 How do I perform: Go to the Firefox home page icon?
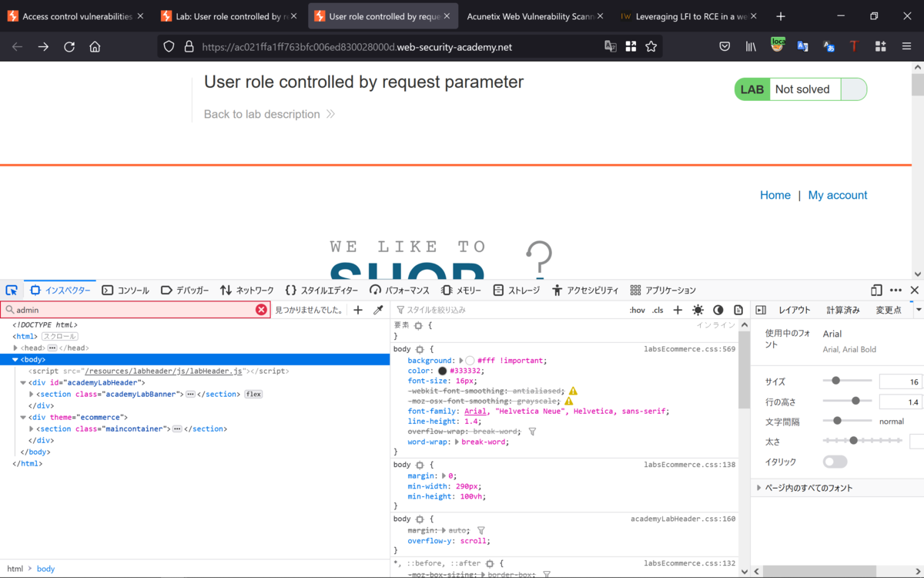click(95, 47)
